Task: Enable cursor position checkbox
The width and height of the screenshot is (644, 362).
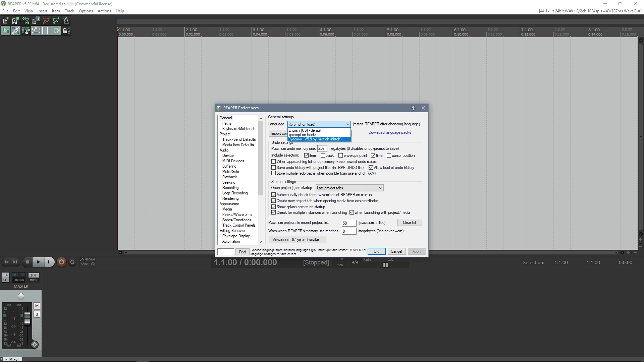Action: coord(389,156)
